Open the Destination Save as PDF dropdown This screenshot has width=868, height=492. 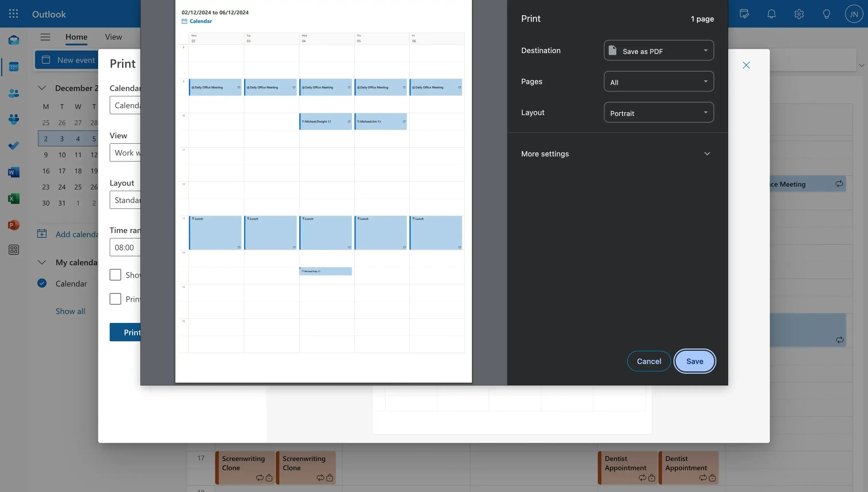pos(658,51)
